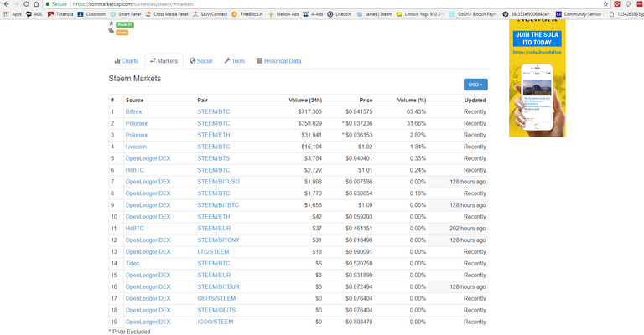This screenshot has width=644, height=335.
Task: Click the ICOO/STEEM pair link
Action: coord(215,322)
